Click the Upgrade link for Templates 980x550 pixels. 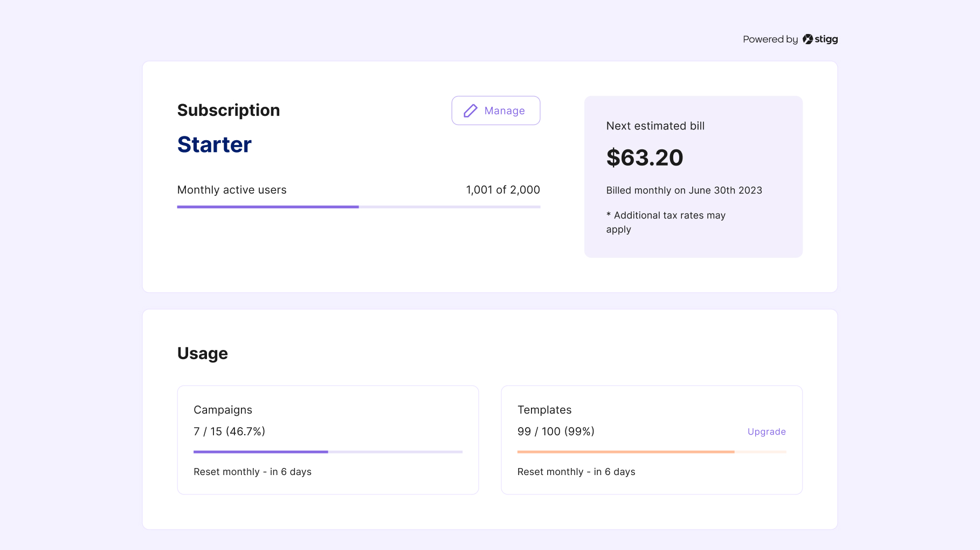coord(767,431)
